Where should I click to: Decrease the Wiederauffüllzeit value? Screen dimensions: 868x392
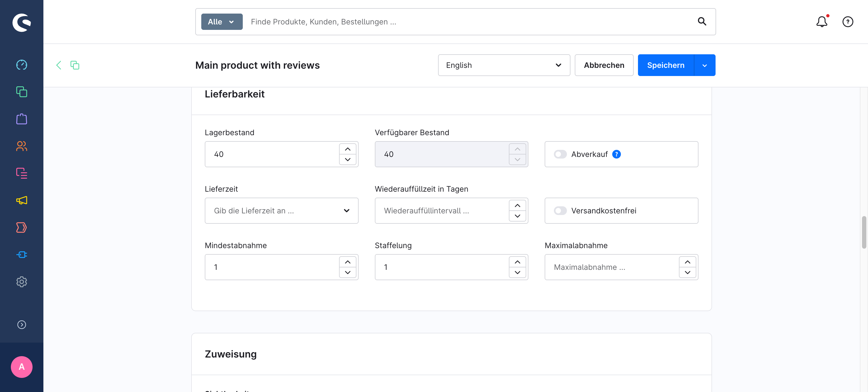517,216
